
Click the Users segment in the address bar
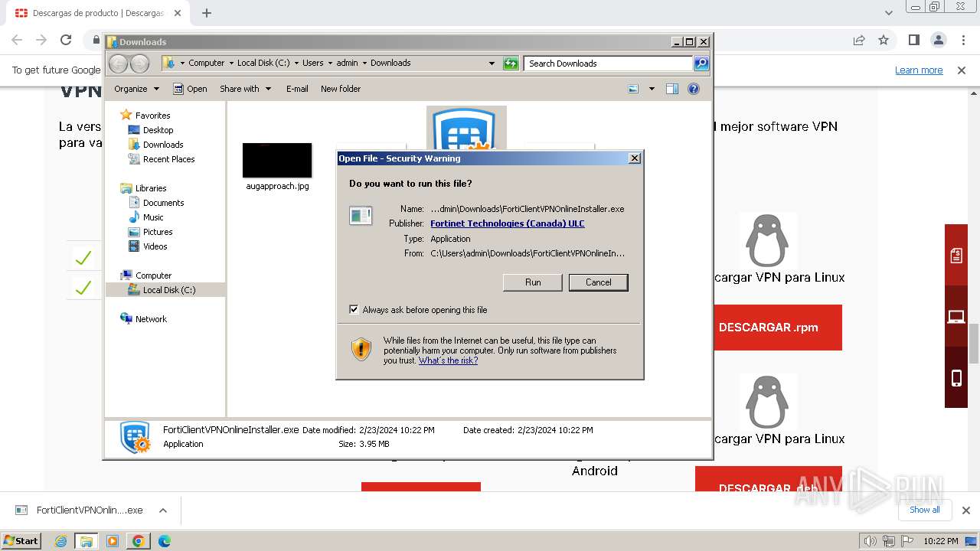(312, 64)
